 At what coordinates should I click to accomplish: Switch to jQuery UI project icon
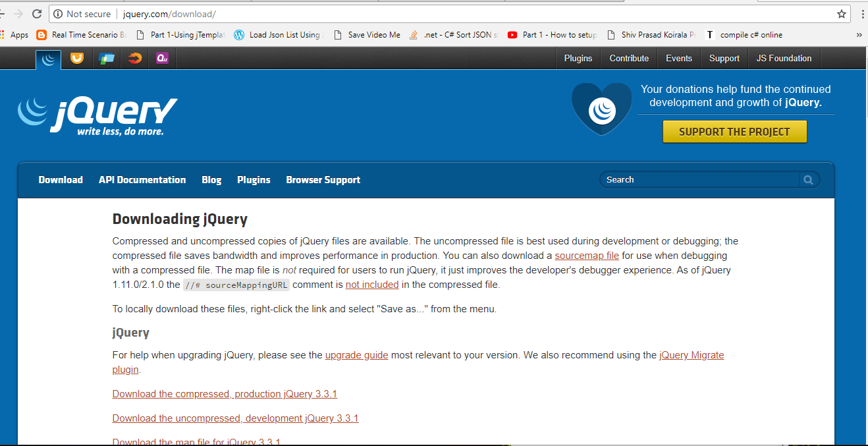point(77,59)
